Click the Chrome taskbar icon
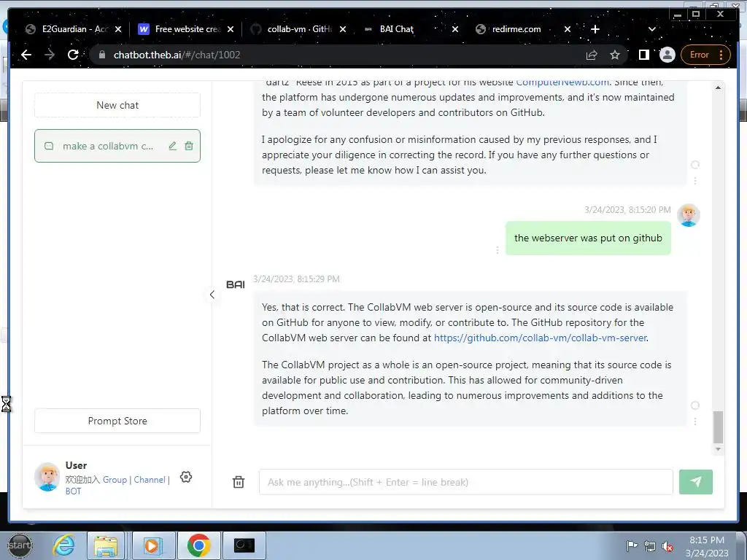747x560 pixels. (x=198, y=545)
